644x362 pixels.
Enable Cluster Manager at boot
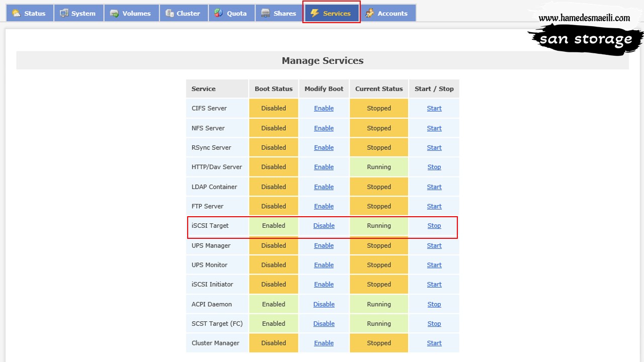[x=324, y=343]
